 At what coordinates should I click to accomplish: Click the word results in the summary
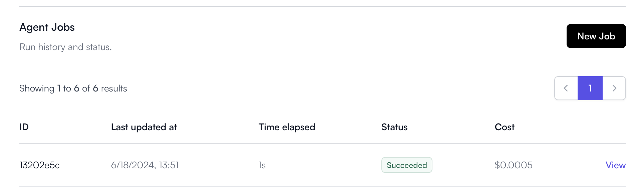pos(114,88)
